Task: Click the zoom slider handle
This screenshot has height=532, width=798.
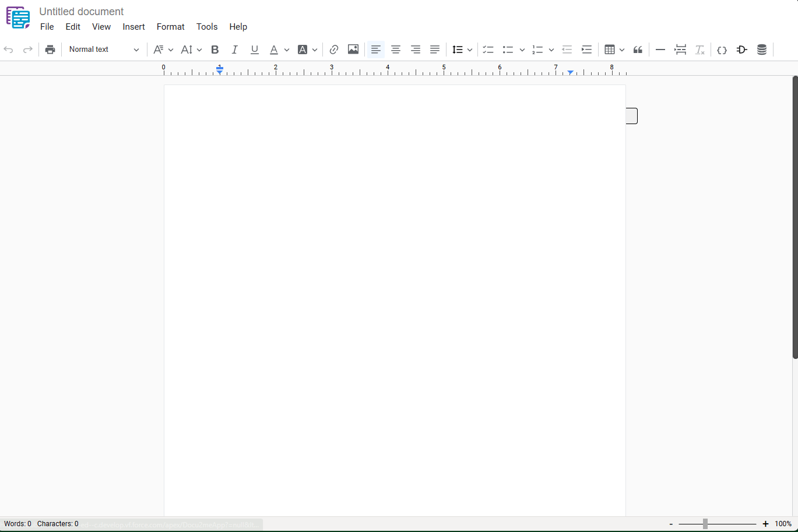Action: [705, 524]
